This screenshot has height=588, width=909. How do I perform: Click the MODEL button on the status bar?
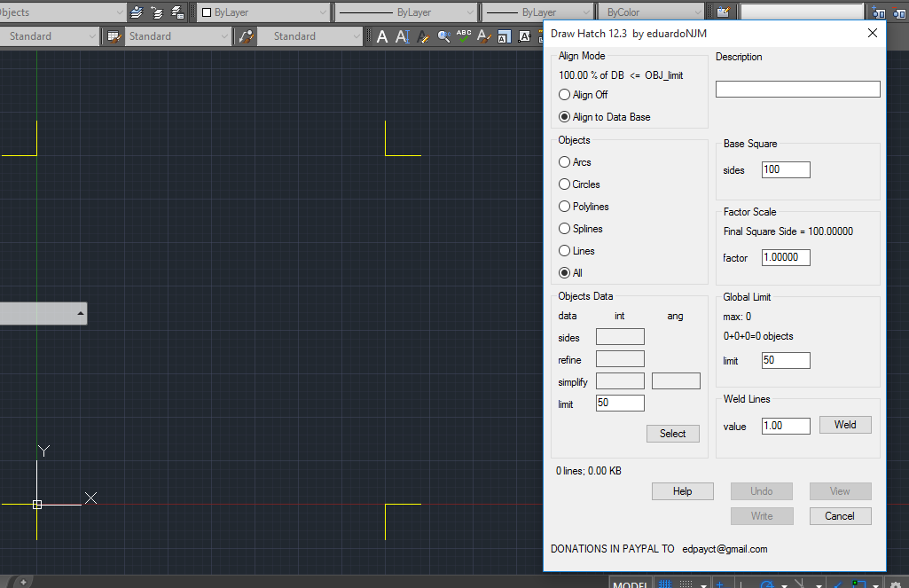pos(630,583)
